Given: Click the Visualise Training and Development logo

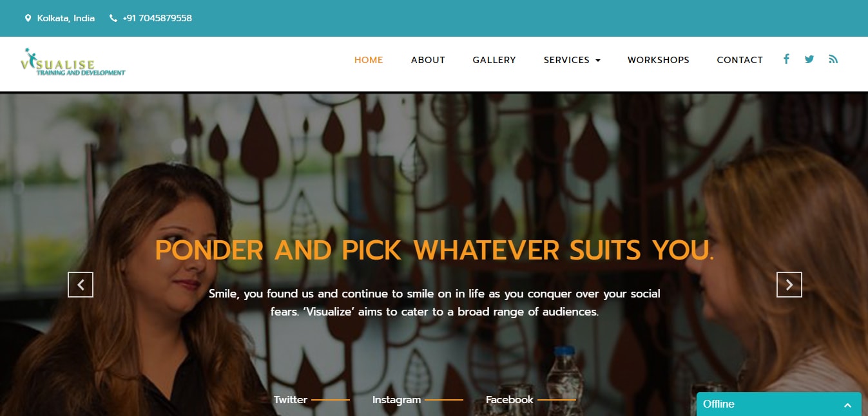Looking at the screenshot, I should click(73, 62).
